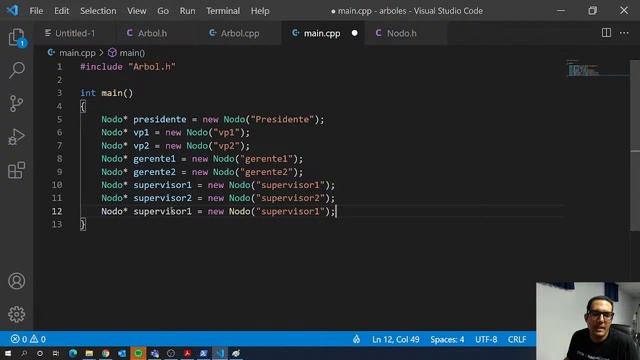Click the code minimap preview
Image resolution: width=640 pixels, height=360 pixels.
[583, 68]
